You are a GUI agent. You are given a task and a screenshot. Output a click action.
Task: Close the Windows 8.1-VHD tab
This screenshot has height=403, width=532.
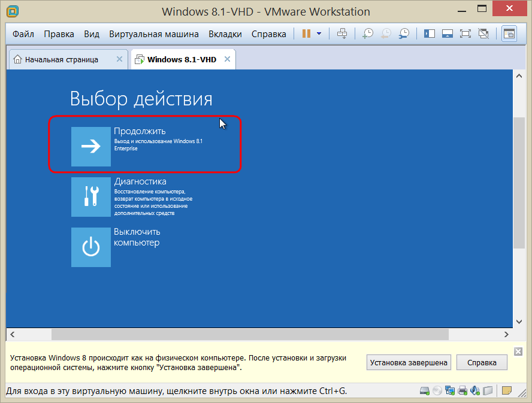(227, 59)
